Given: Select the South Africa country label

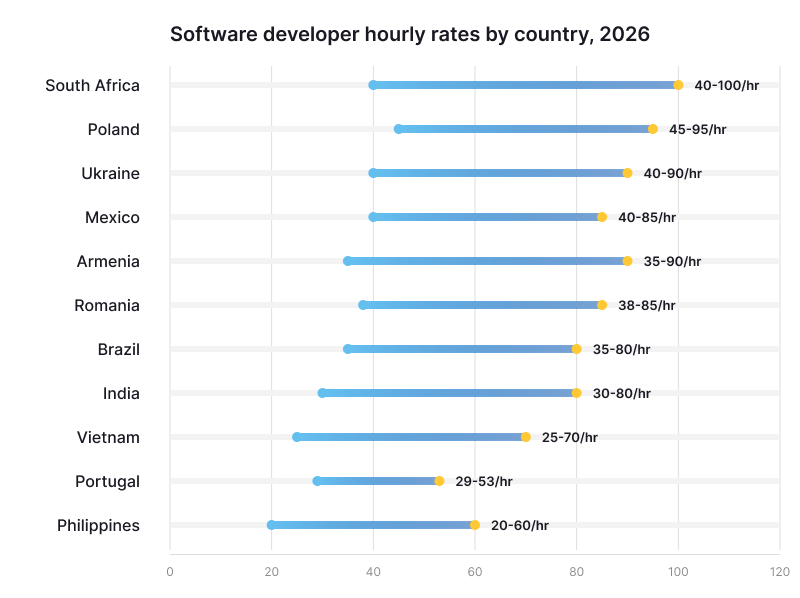Looking at the screenshot, I should point(92,85).
